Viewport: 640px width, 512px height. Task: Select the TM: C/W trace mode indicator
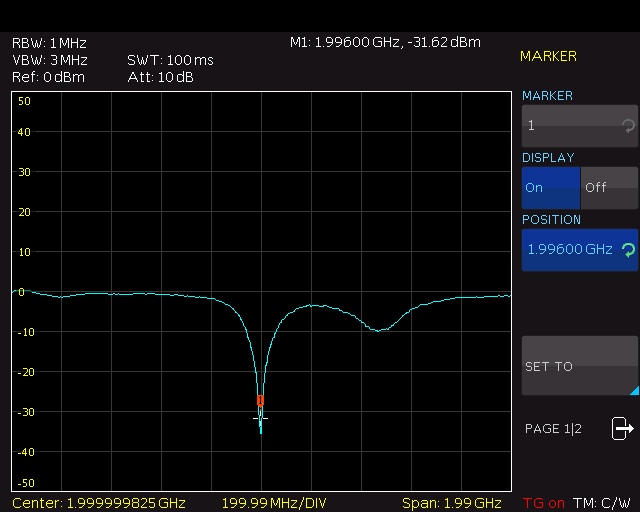[x=603, y=502]
